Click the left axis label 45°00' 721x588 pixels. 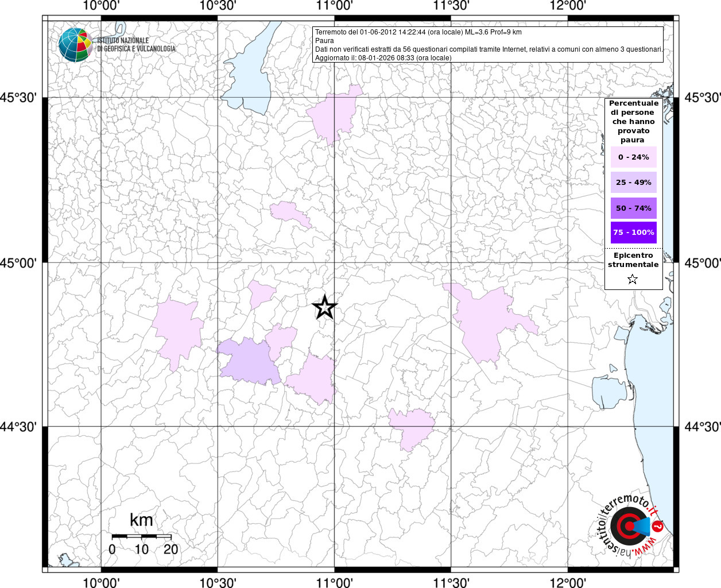18,263
